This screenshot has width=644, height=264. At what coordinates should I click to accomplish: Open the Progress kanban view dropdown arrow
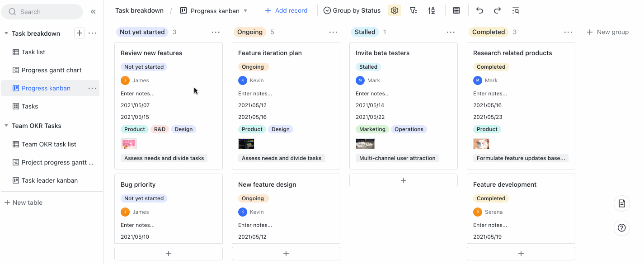click(x=245, y=10)
